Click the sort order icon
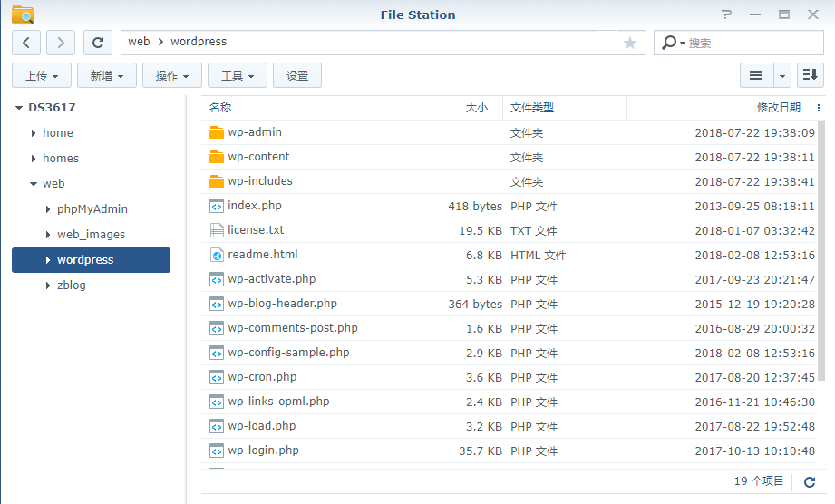The image size is (835, 504). (x=811, y=75)
